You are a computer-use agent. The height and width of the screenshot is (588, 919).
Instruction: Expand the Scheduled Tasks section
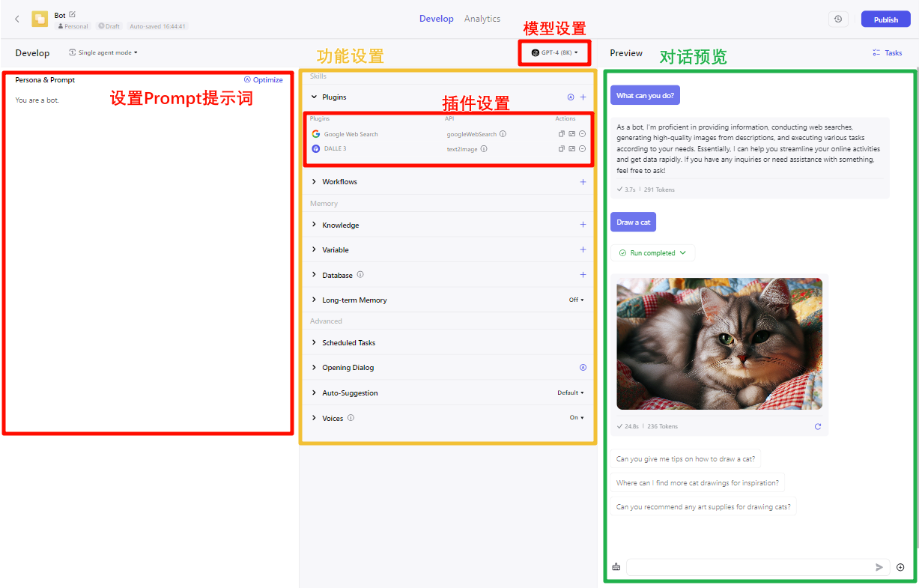315,342
